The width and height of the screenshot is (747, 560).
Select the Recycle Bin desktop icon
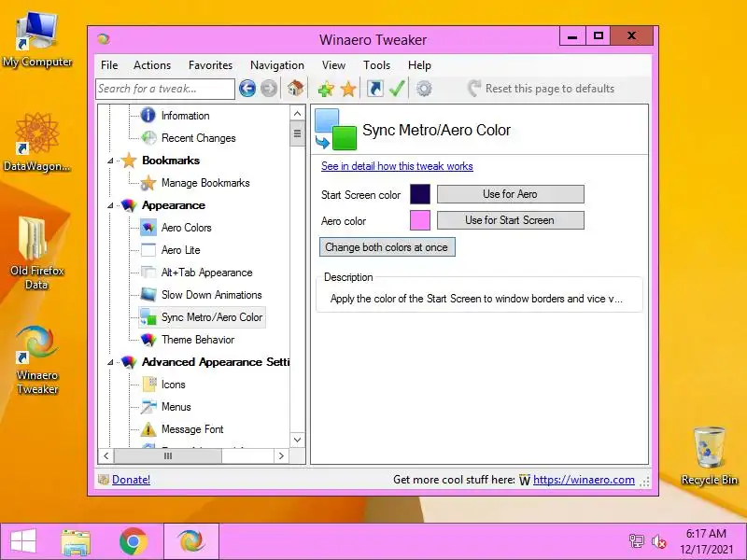point(709,456)
